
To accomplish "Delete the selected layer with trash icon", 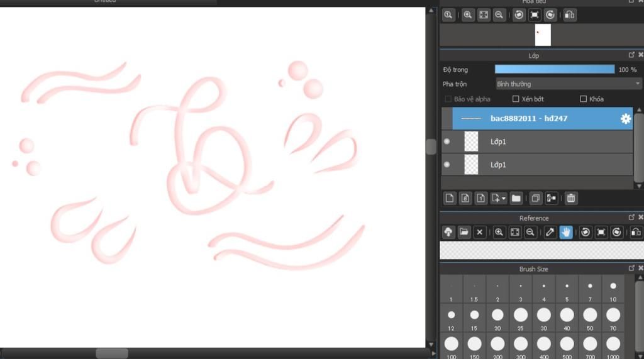I will pos(571,199).
